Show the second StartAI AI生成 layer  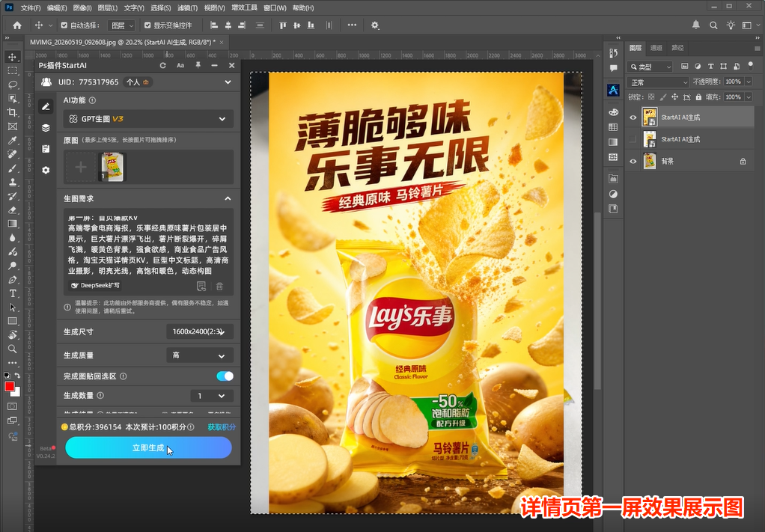(x=633, y=139)
